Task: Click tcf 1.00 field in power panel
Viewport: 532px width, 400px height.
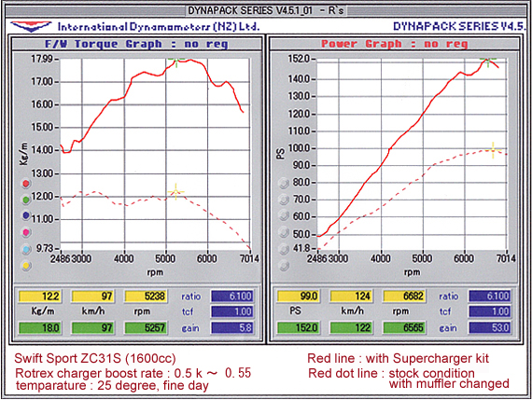Action: click(x=490, y=311)
